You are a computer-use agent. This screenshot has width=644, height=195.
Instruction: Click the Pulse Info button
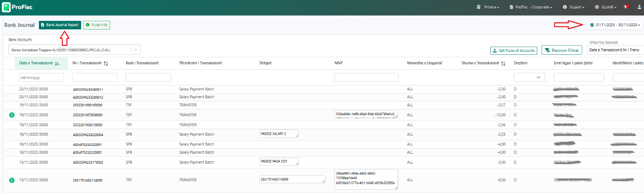[x=96, y=25]
